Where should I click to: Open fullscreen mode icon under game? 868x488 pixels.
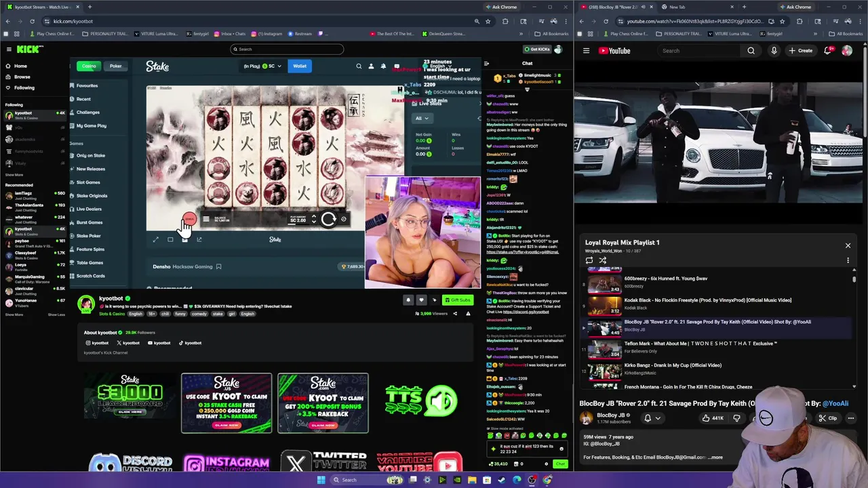tap(155, 239)
